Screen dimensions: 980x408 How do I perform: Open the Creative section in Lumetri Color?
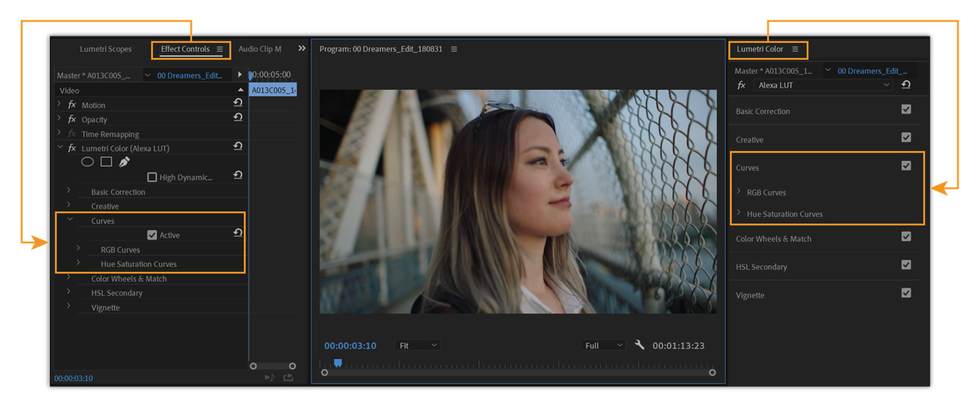click(749, 140)
